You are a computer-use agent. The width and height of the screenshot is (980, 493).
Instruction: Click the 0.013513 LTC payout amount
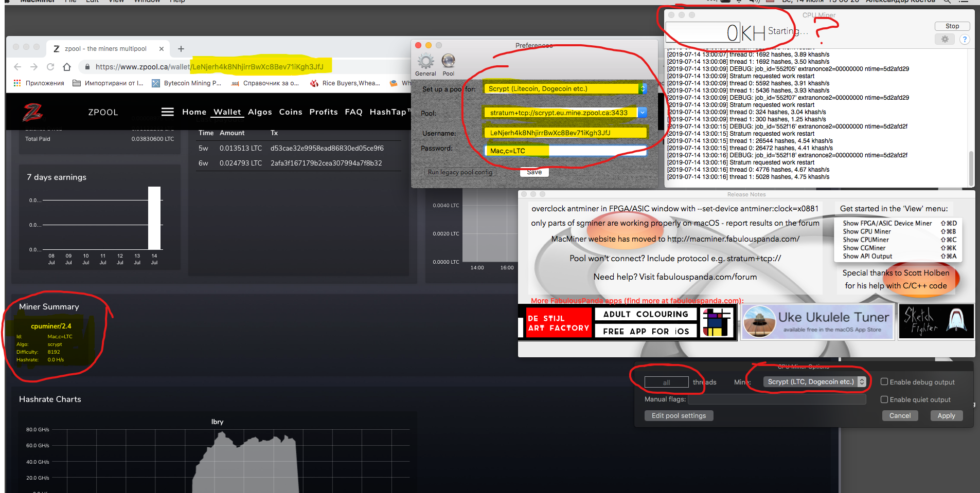tap(241, 148)
